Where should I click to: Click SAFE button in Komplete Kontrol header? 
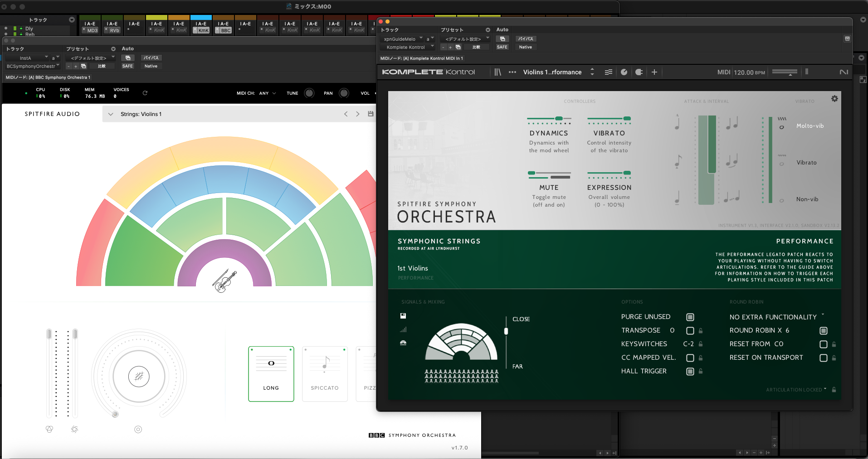coord(502,47)
